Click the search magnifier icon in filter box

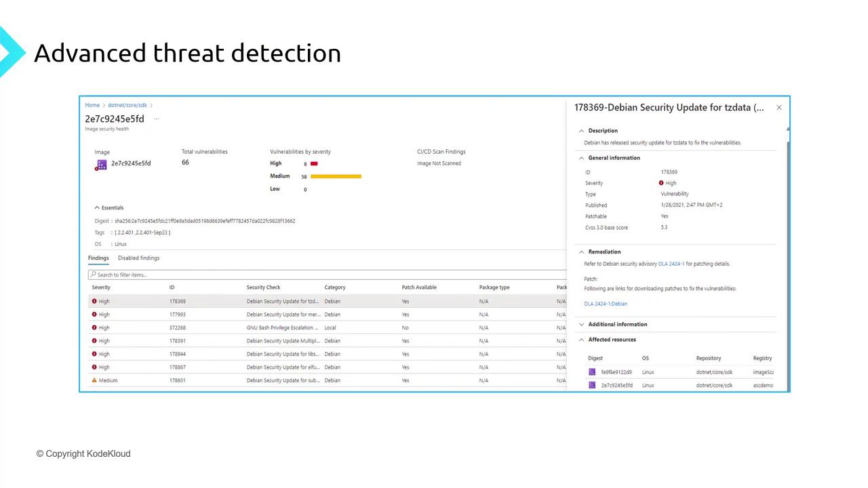point(93,274)
